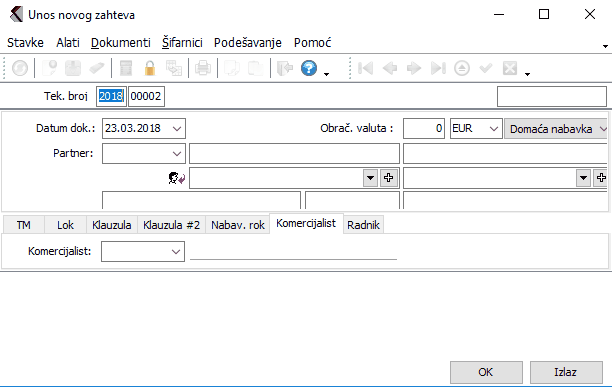Open the Dokumenti menu
Viewport: 612px width, 387px height.
point(121,43)
